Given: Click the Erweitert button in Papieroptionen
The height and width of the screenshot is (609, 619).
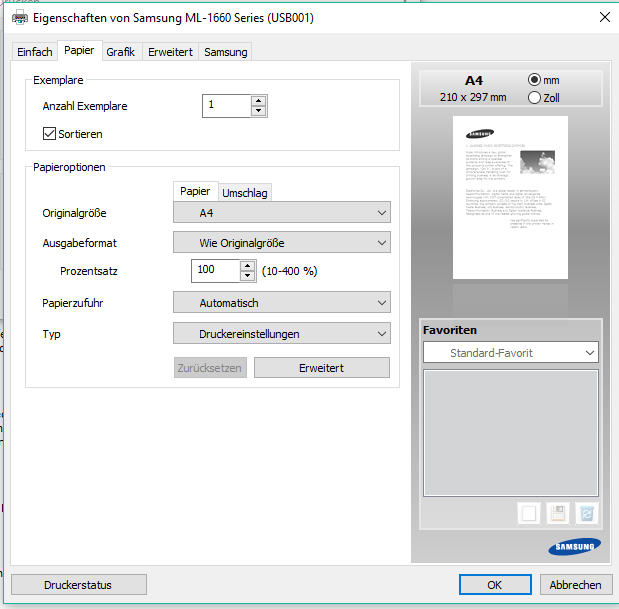Looking at the screenshot, I should pyautogui.click(x=322, y=368).
